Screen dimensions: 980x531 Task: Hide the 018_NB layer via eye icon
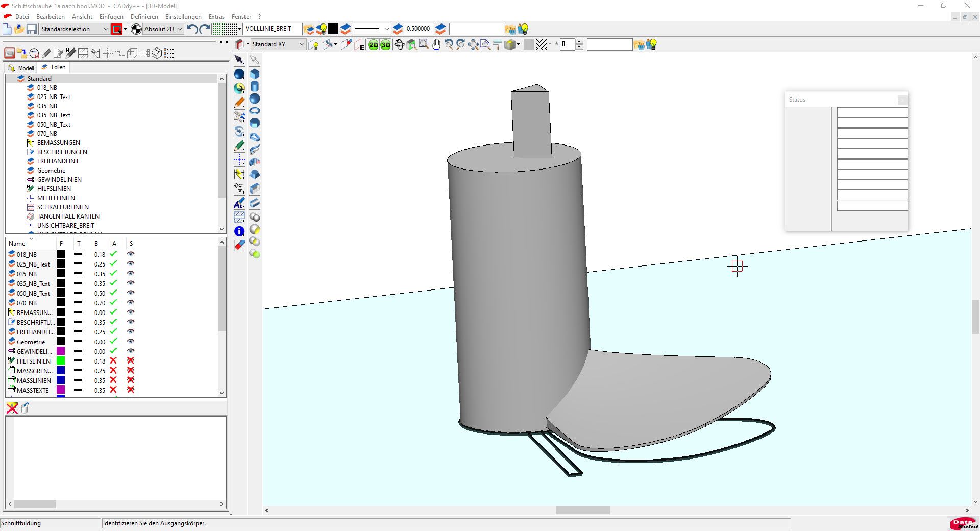point(131,254)
